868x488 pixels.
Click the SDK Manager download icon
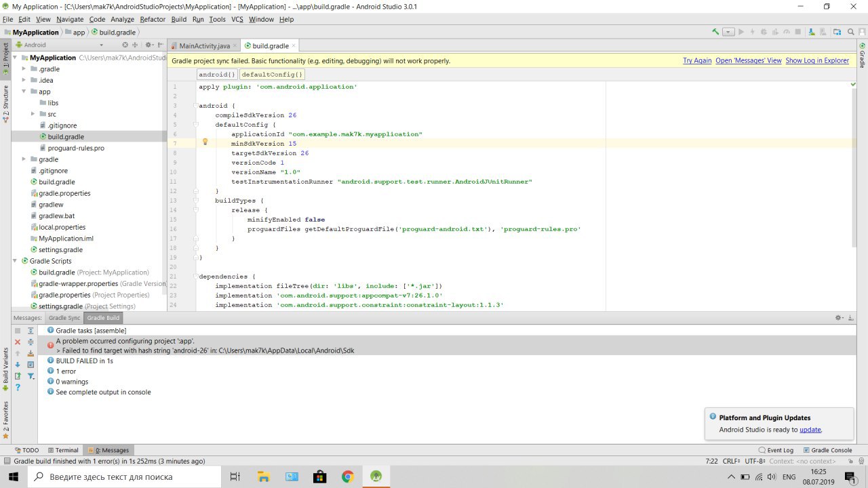pyautogui.click(x=811, y=32)
